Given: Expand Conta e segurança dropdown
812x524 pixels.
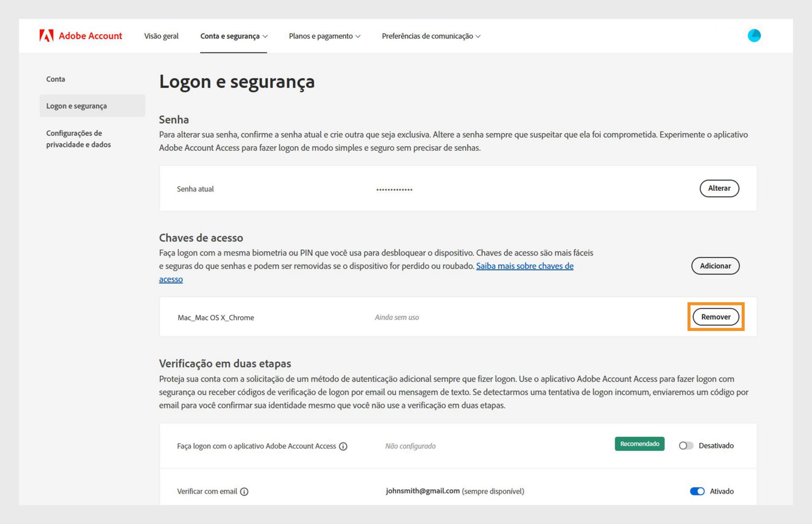Looking at the screenshot, I should click(234, 36).
